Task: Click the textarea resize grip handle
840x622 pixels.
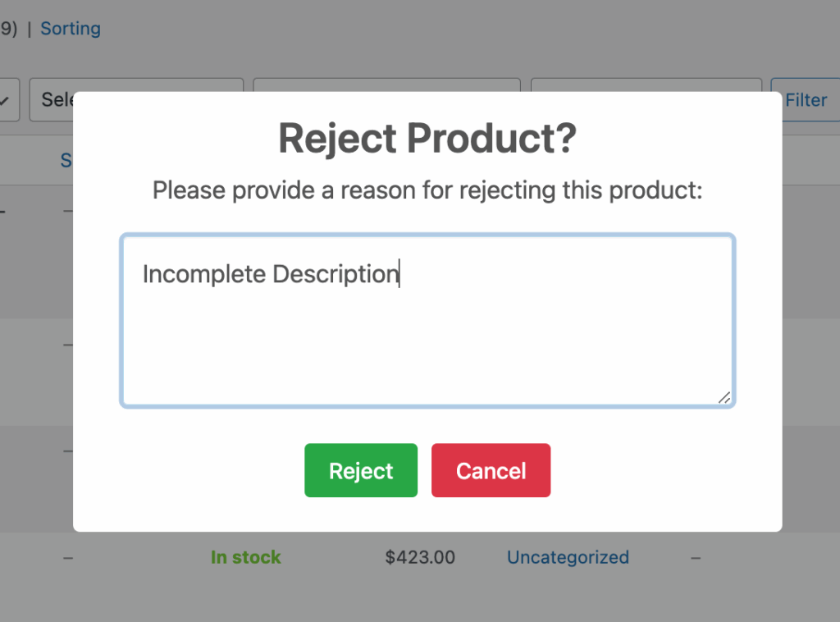Action: (725, 398)
